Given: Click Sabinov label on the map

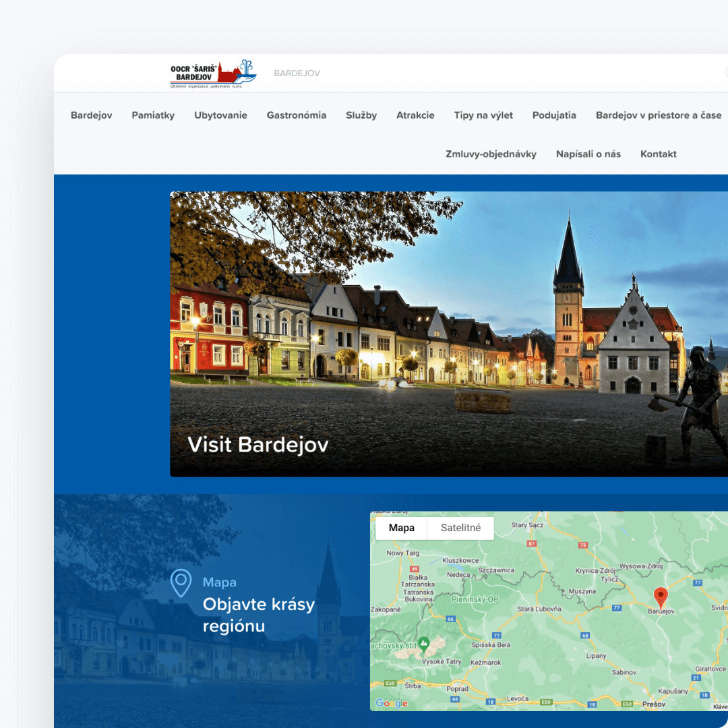Looking at the screenshot, I should click(624, 672).
